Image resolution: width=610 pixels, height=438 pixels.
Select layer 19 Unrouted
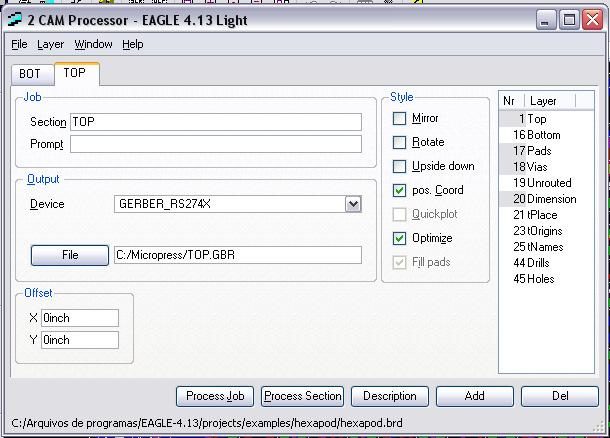pos(547,183)
